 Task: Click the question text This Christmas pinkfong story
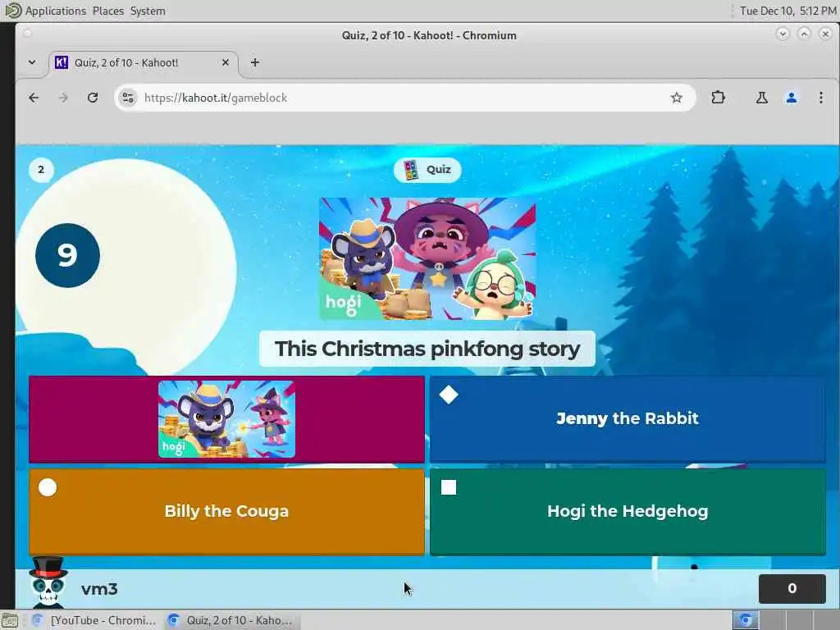tap(427, 349)
